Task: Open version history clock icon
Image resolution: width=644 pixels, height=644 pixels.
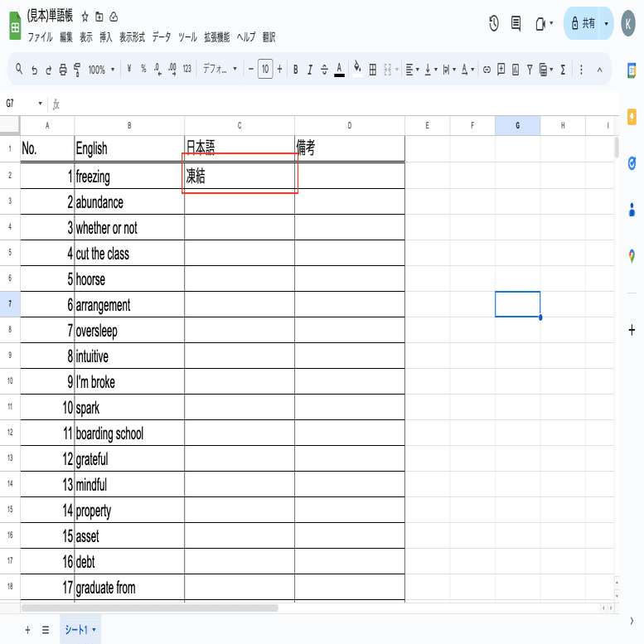Action: (x=494, y=23)
